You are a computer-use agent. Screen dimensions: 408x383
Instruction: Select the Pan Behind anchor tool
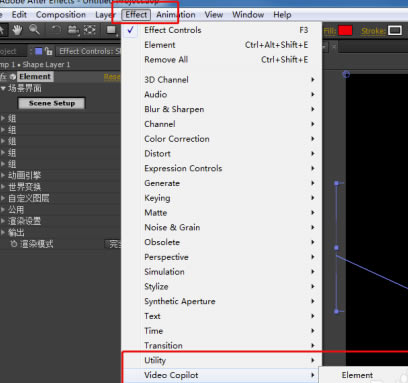click(x=90, y=30)
